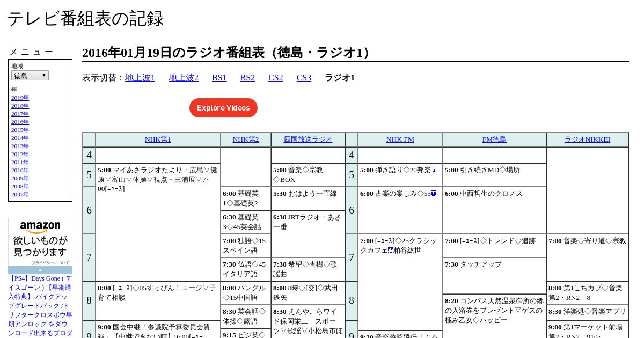Screen dimensions: 644x338
Task: Click the 8:00 第1こちカブ program cell
Action: 587,293
